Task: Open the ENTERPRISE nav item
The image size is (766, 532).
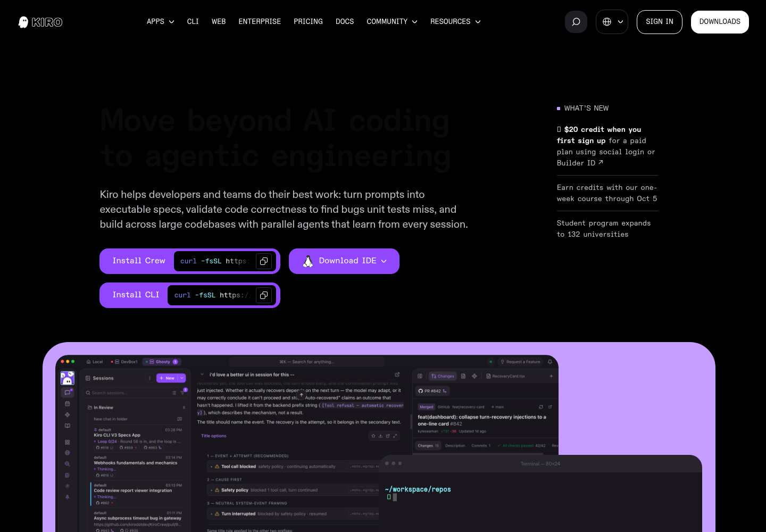Action: coord(260,22)
